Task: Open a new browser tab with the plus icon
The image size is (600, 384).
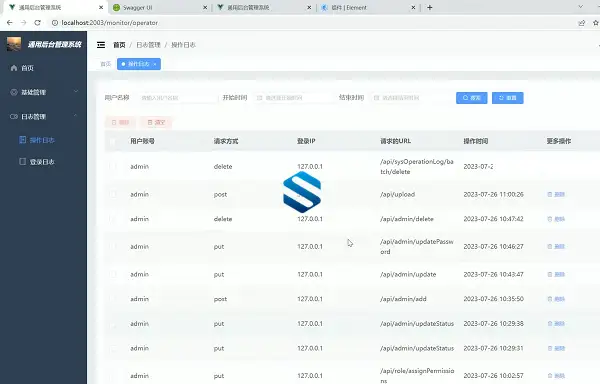Action: click(430, 7)
